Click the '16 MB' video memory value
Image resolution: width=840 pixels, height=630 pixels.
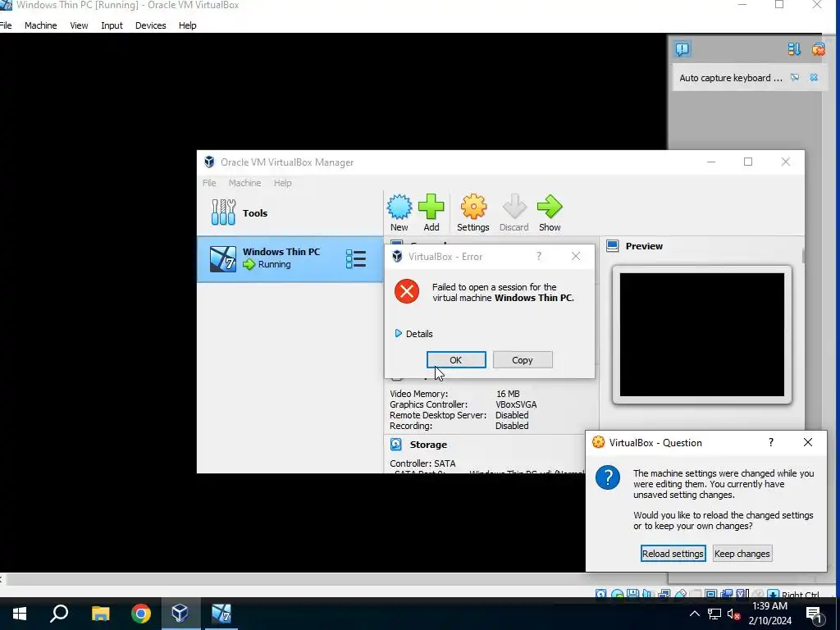508,394
